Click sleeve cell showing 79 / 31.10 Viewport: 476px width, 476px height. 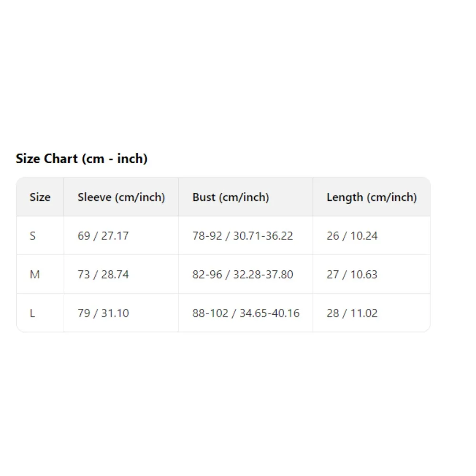coord(103,313)
